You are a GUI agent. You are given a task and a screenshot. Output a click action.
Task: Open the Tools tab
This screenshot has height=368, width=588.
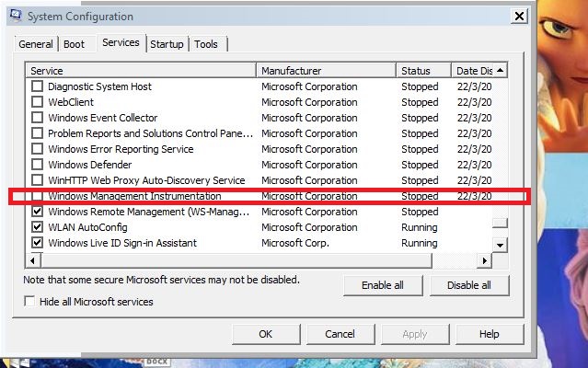click(x=206, y=44)
